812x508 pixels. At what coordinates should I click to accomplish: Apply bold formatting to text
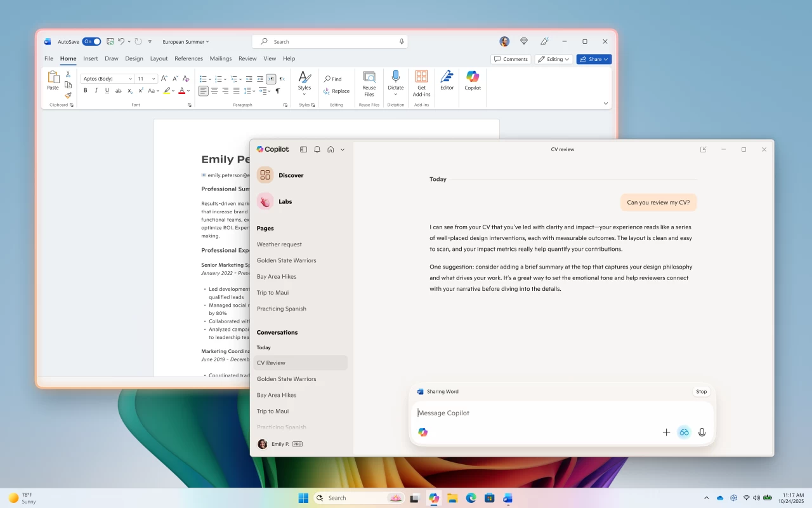(85, 90)
